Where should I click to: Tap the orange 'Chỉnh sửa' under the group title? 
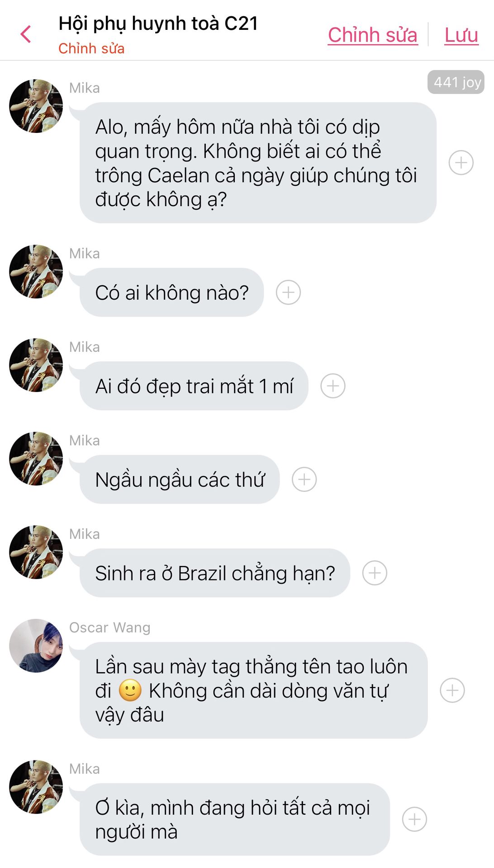point(91,48)
